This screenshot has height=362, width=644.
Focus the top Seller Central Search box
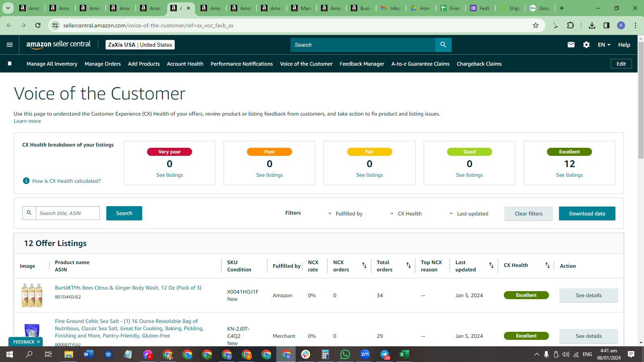tap(362, 45)
